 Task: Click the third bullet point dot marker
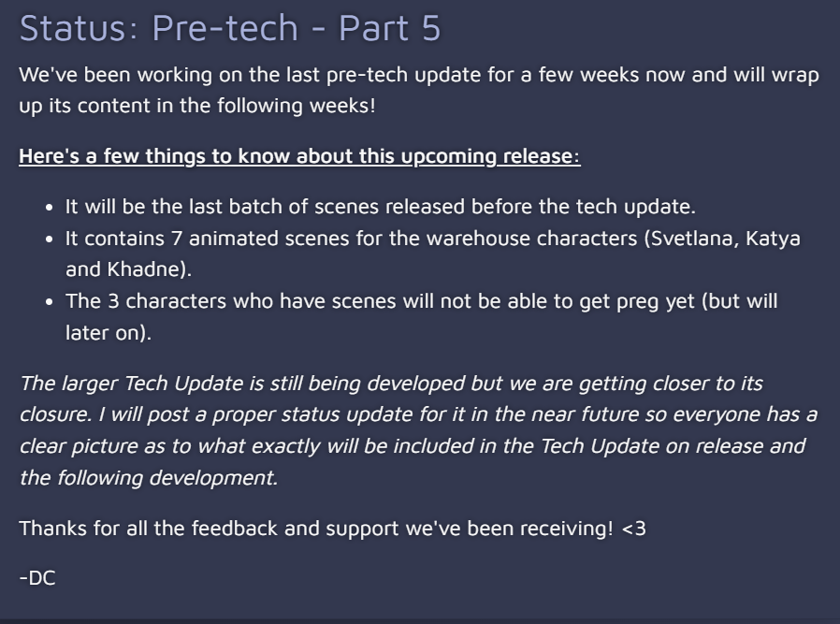[50, 302]
